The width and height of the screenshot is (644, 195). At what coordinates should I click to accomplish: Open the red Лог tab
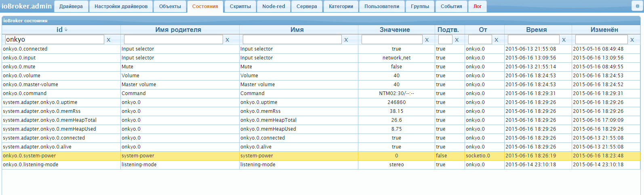point(478,6)
